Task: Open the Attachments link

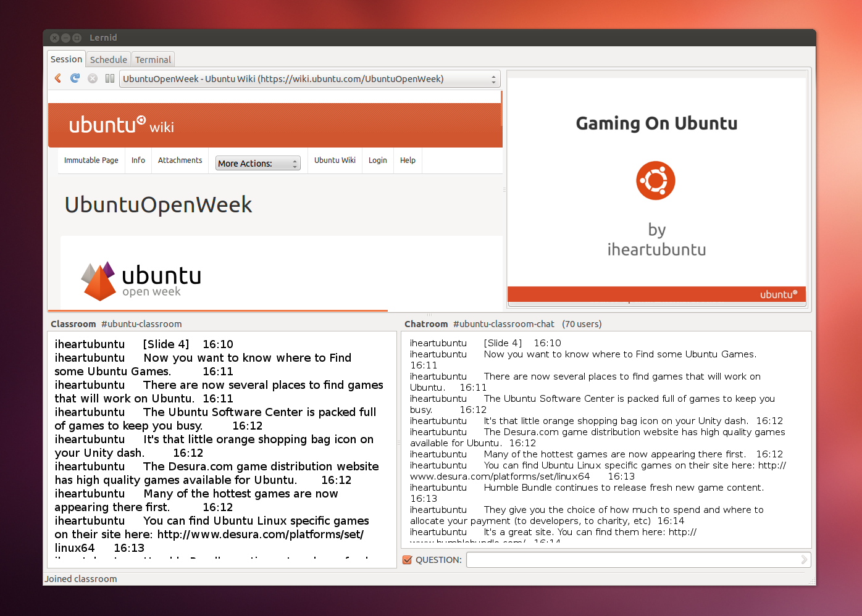Action: click(180, 160)
